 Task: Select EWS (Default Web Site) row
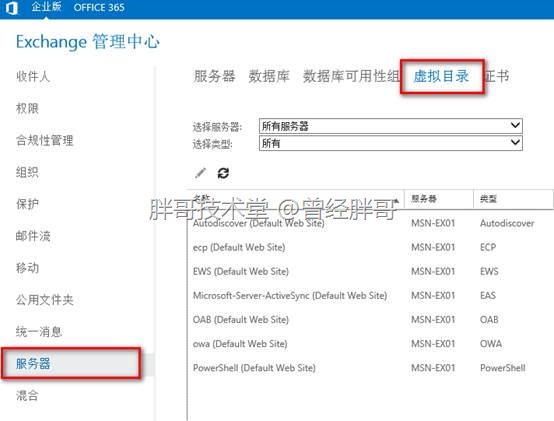coord(370,271)
